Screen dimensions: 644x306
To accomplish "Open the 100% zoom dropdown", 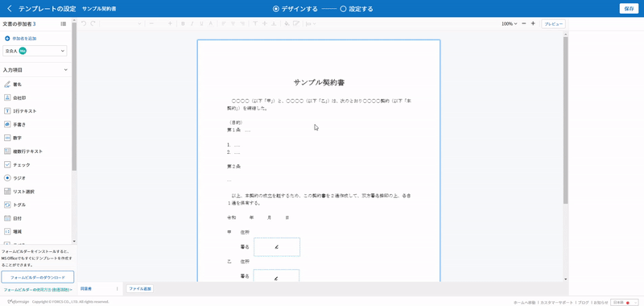I will click(x=509, y=23).
